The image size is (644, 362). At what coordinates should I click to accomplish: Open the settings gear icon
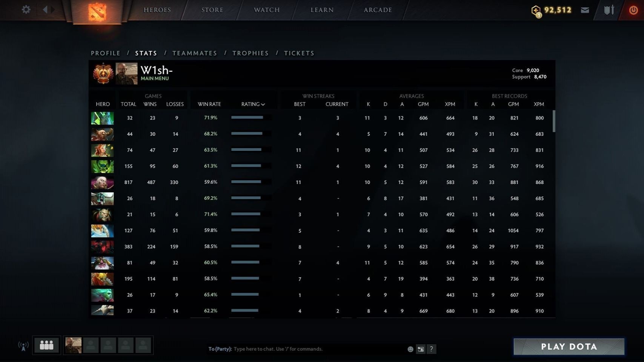point(26,9)
